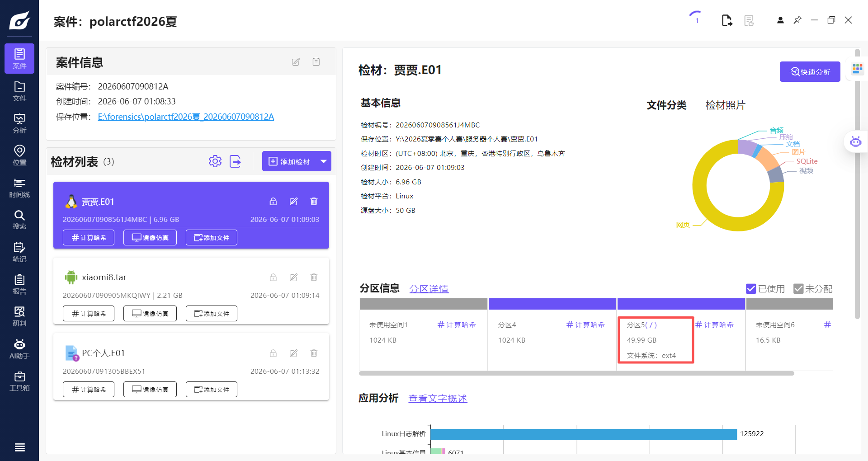Click 添加文件 for xiaomi8.tar

[x=212, y=314]
